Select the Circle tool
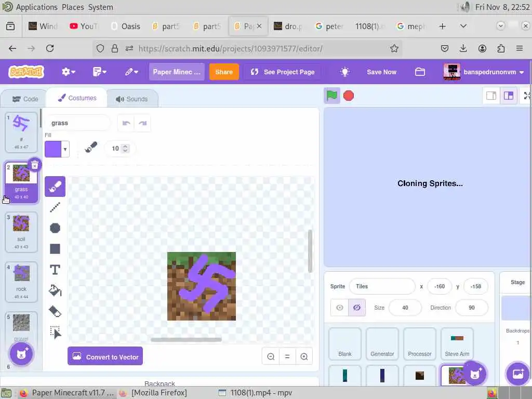This screenshot has width=532, height=399. tap(55, 228)
